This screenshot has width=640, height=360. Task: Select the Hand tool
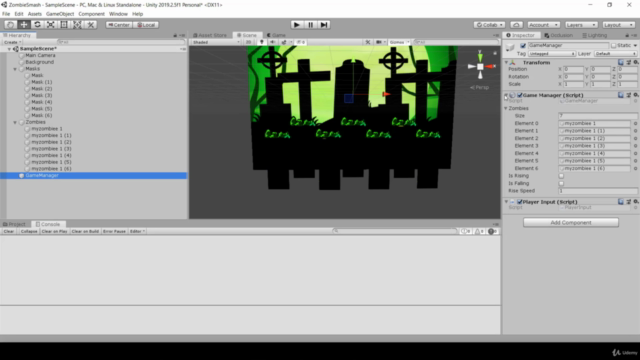click(x=11, y=25)
